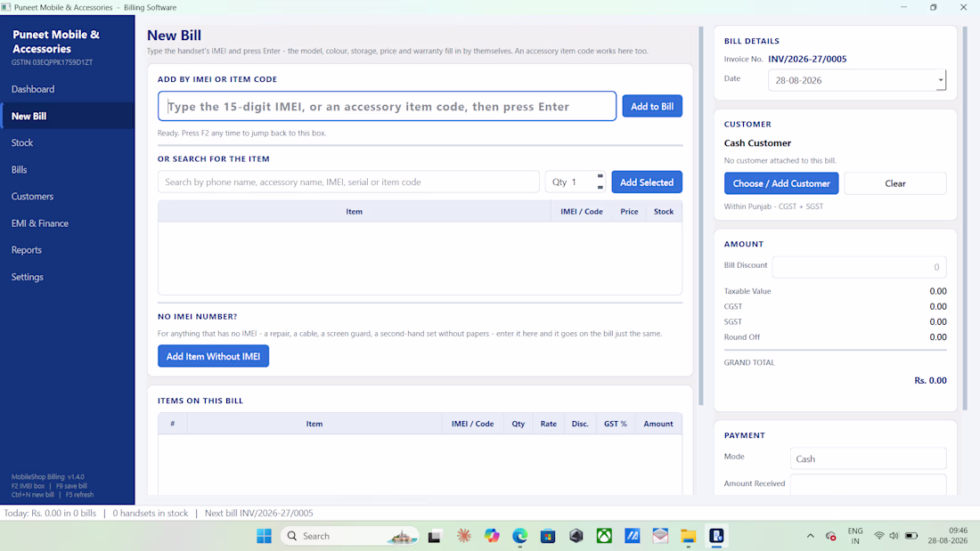Click the search table Stock header
Screen dimensions: 980x551
(664, 212)
